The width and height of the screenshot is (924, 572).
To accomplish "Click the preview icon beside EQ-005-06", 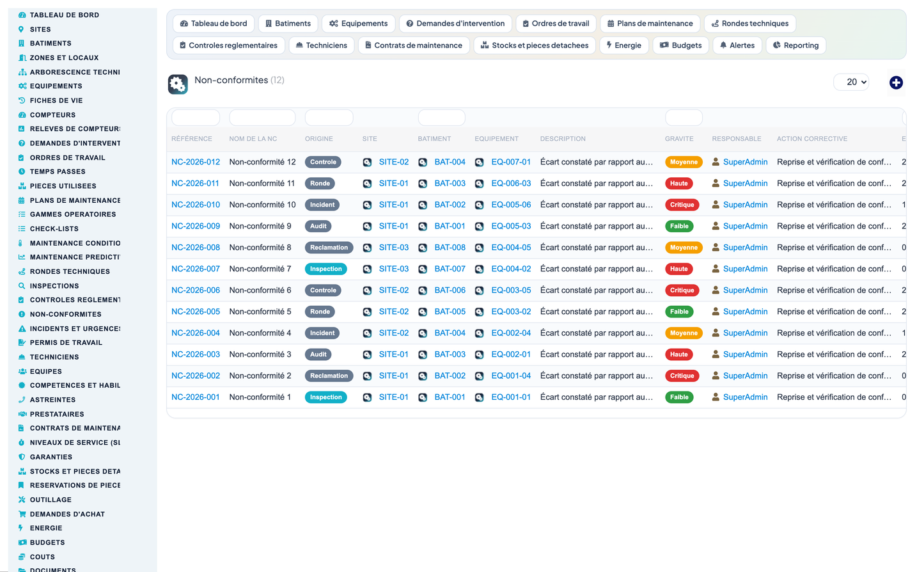I will (x=479, y=205).
